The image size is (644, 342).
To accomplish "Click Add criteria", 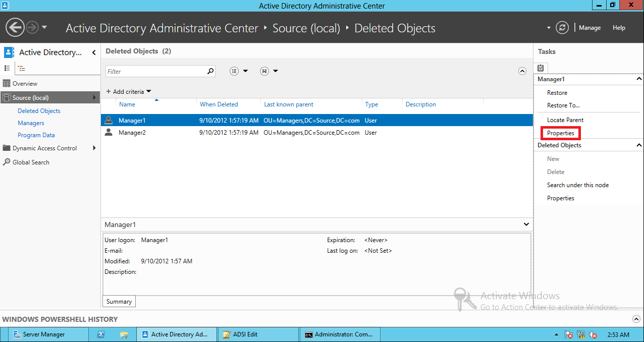I will pyautogui.click(x=129, y=92).
